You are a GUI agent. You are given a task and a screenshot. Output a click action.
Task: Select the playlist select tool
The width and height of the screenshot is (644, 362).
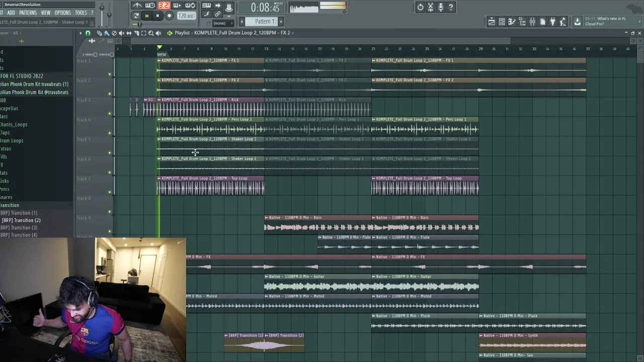(144, 33)
